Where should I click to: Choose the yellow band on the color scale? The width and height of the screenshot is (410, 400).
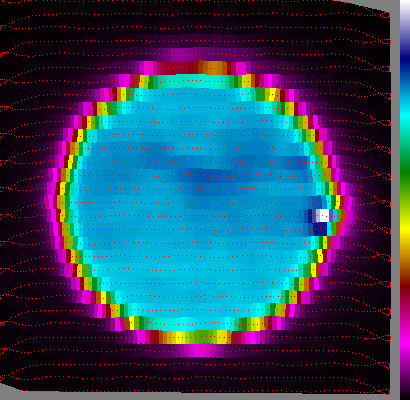pyautogui.click(x=405, y=228)
